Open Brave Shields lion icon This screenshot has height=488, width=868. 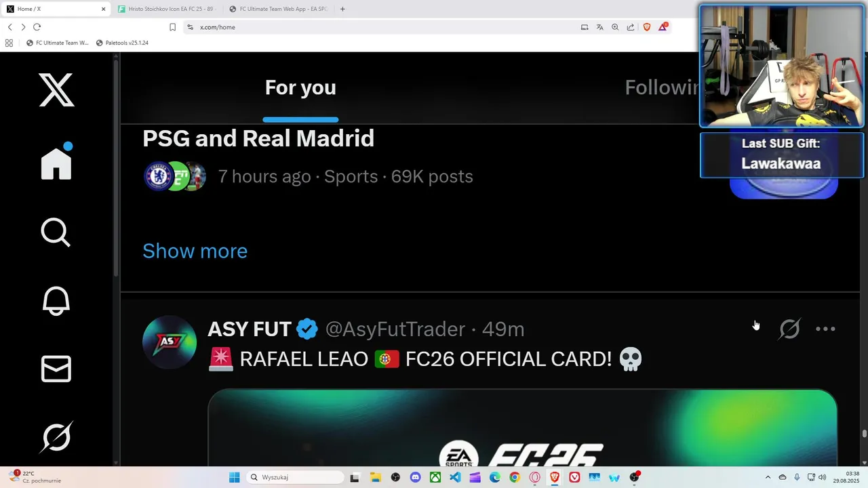point(646,27)
